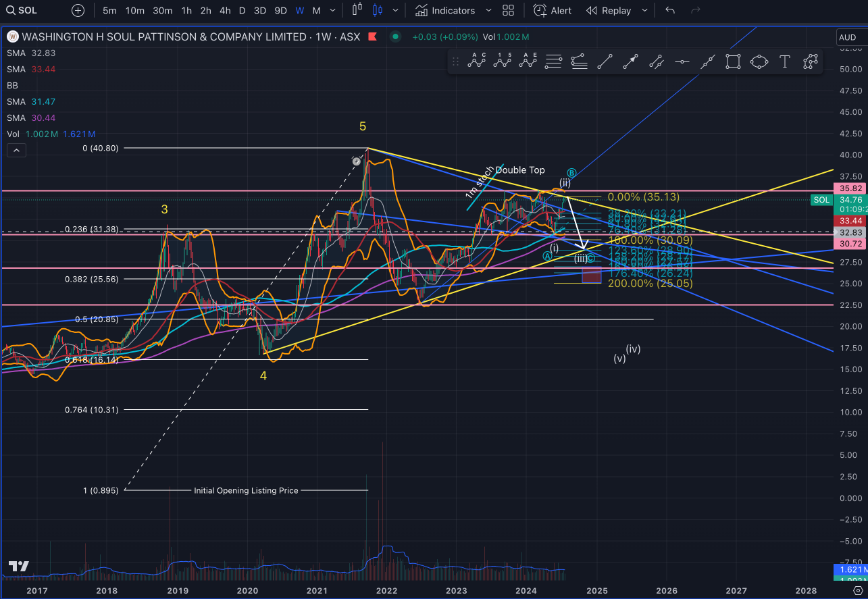Switch to the 30m timeframe
Image resolution: width=868 pixels, height=599 pixels.
pyautogui.click(x=163, y=11)
